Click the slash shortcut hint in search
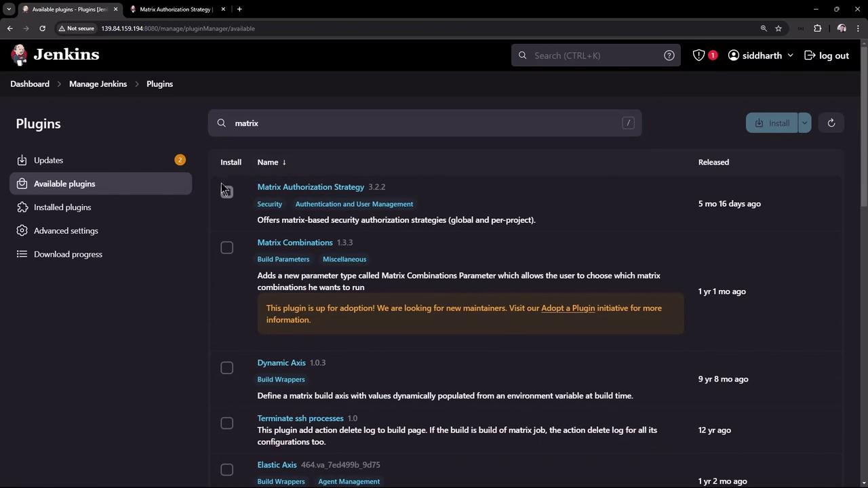The height and width of the screenshot is (488, 868). click(x=629, y=123)
